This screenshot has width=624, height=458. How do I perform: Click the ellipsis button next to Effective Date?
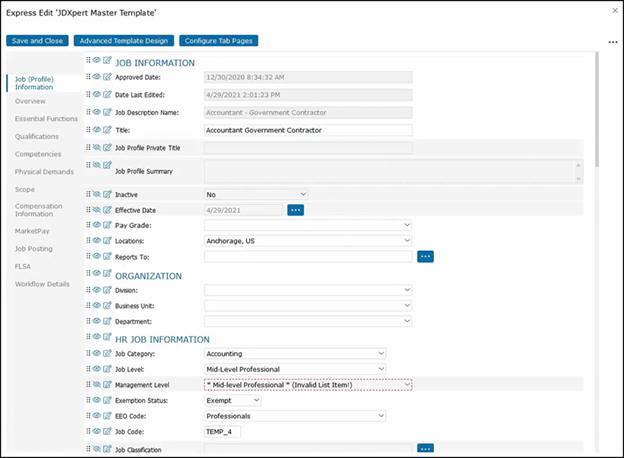[295, 210]
